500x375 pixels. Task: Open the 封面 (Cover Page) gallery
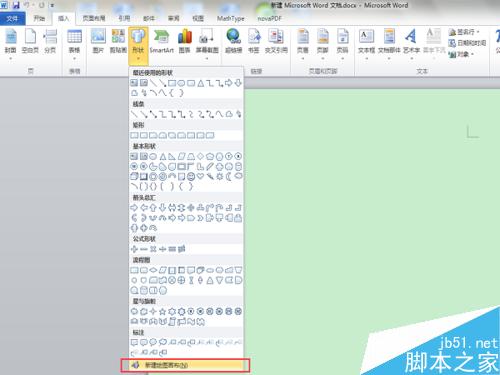coord(10,45)
